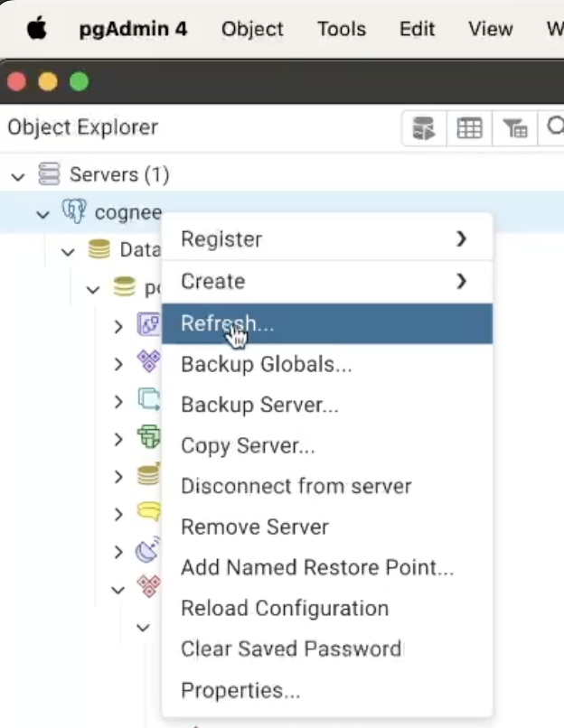The width and height of the screenshot is (564, 728).
Task: Click the Search Objects icon
Action: click(x=555, y=126)
